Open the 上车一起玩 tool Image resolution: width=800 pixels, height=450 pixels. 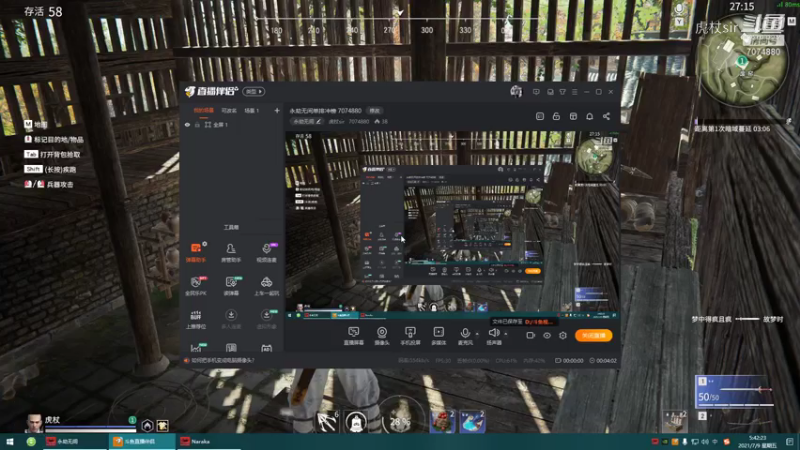(266, 286)
